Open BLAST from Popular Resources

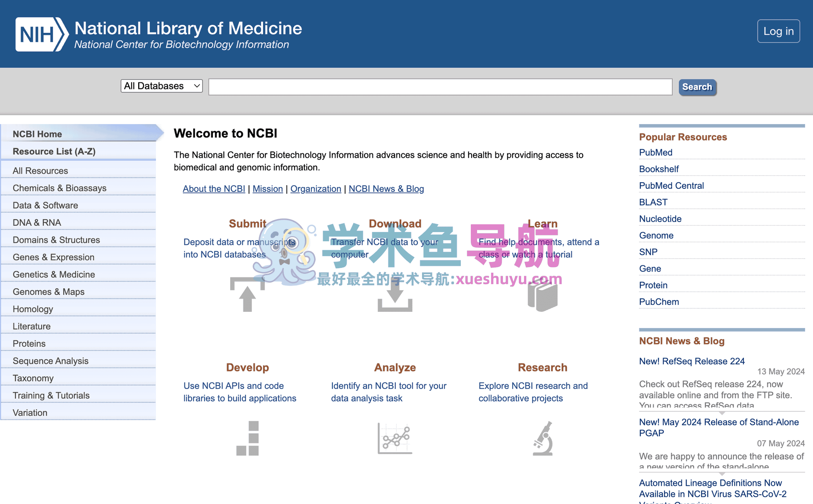653,202
